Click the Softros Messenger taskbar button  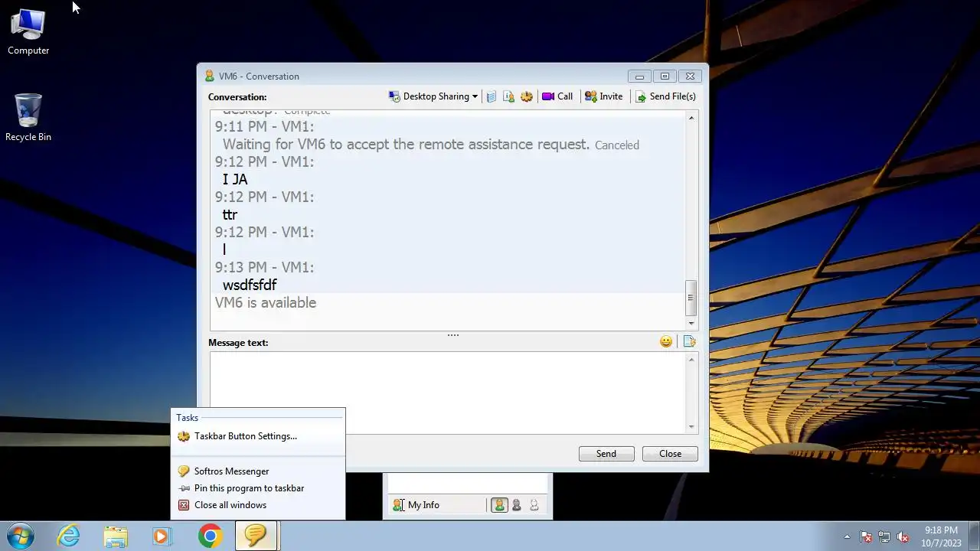click(256, 536)
